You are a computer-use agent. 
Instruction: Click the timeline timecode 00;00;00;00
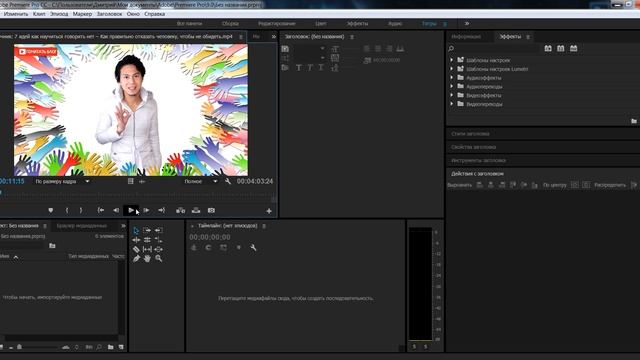[210, 237]
